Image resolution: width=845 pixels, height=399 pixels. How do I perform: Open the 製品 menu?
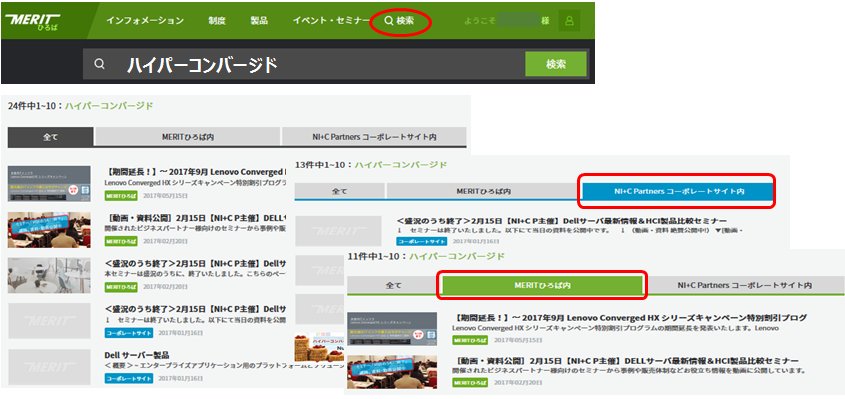coord(259,21)
